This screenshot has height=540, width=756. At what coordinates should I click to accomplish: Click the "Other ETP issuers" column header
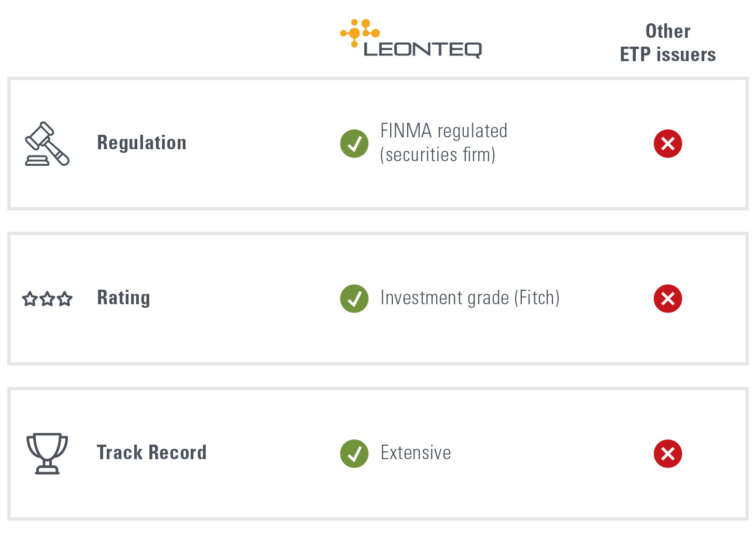click(x=668, y=42)
